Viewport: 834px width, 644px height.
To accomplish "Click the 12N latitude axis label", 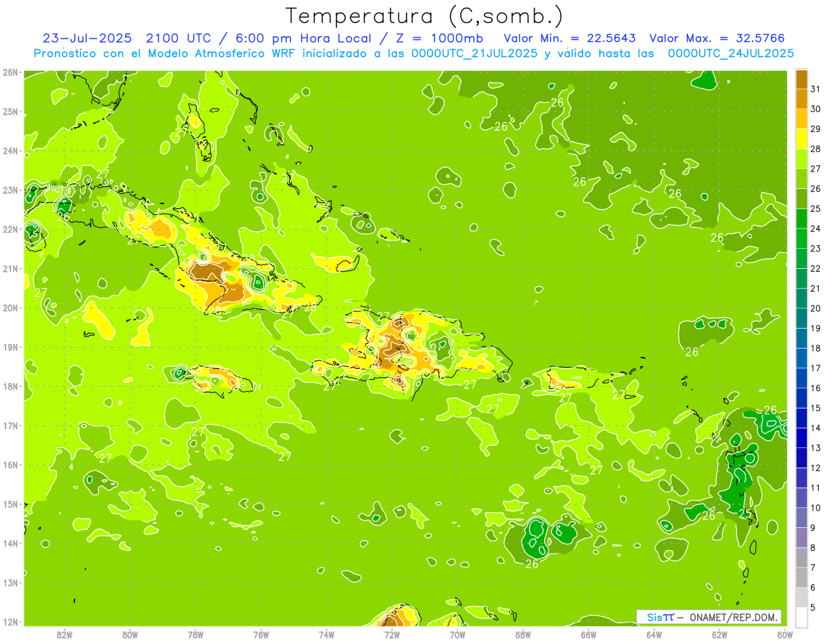I will coord(10,622).
